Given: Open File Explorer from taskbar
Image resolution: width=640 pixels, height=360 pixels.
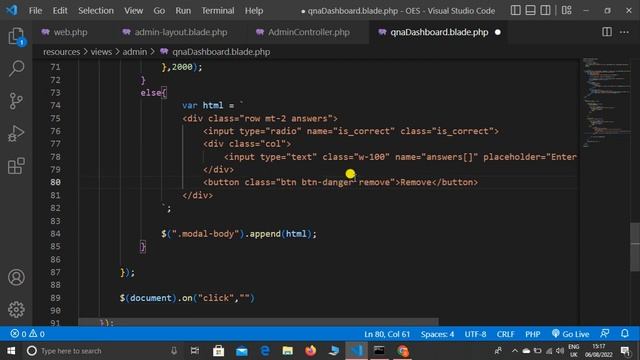Looking at the screenshot, I should click(x=288, y=351).
